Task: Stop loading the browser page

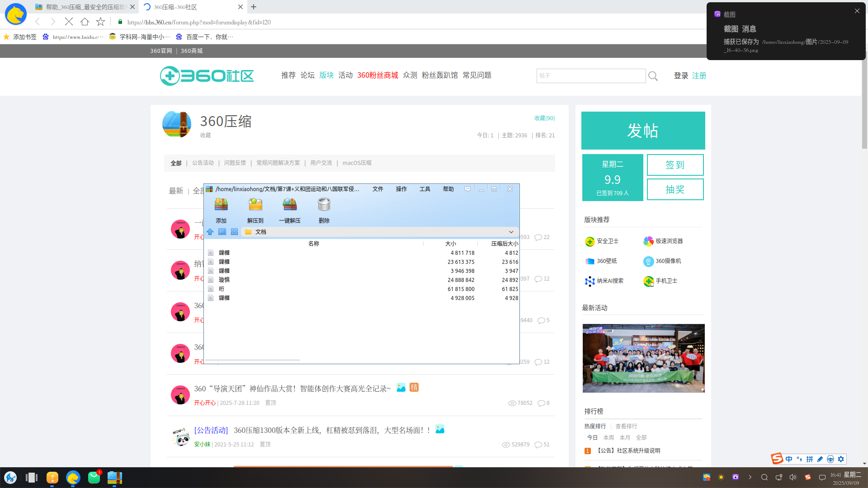Action: [69, 21]
